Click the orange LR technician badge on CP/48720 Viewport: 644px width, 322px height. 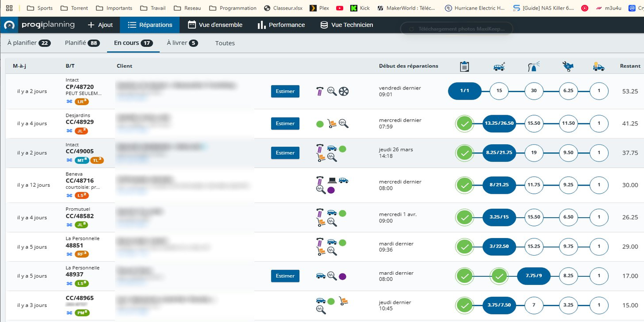click(x=82, y=102)
